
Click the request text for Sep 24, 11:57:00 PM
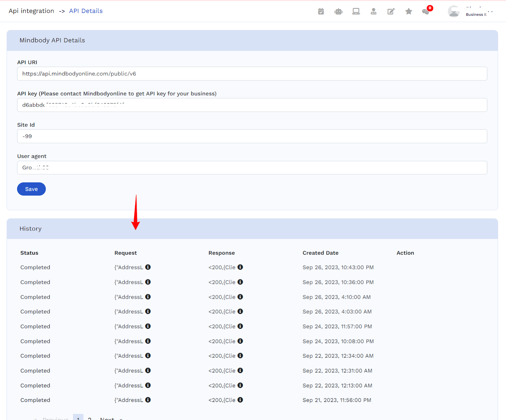tap(129, 326)
